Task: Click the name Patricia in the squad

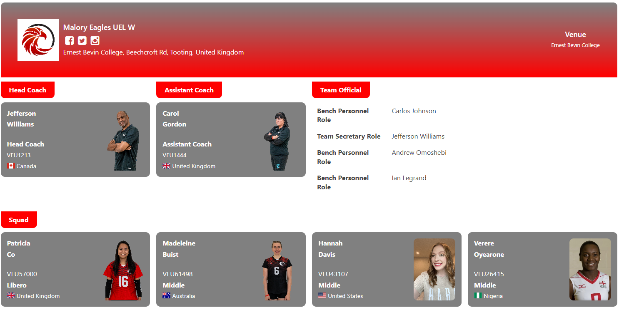Action: [x=19, y=243]
